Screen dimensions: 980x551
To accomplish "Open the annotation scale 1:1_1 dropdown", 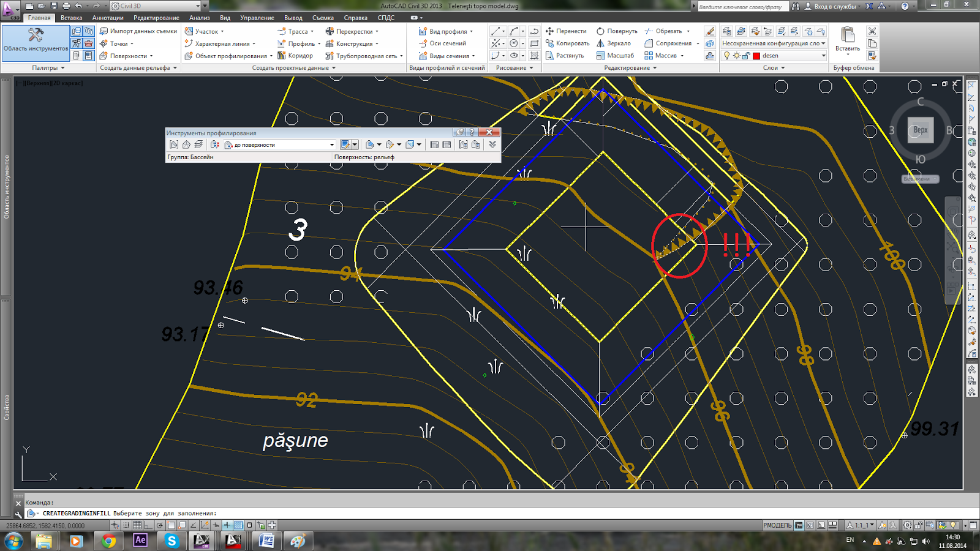I will pyautogui.click(x=861, y=525).
